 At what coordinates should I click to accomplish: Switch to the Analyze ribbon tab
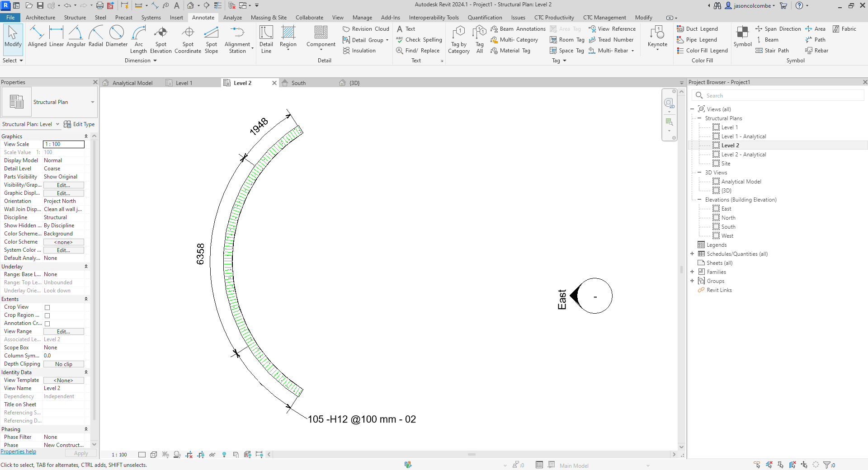pos(232,18)
